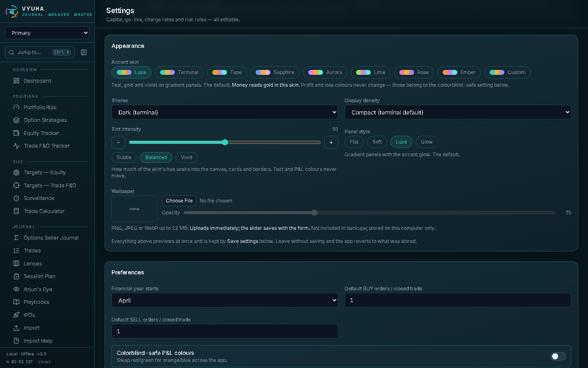The image size is (588, 368).
Task: Click the Default SELL orders input field
Action: pyautogui.click(x=225, y=331)
